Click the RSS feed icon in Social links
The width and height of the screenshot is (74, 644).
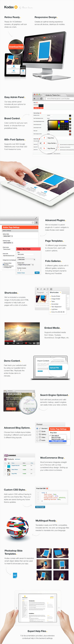click(44, 148)
